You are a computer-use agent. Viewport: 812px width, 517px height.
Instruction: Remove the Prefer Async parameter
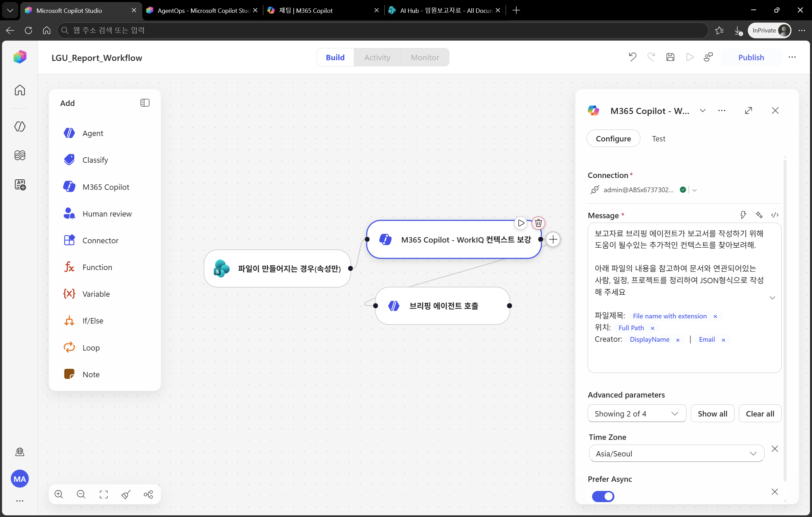click(775, 492)
